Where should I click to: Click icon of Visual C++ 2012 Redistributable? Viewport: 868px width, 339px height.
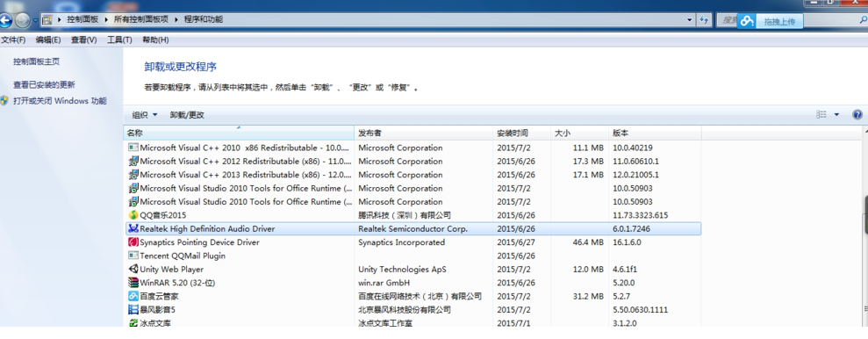[x=133, y=162]
